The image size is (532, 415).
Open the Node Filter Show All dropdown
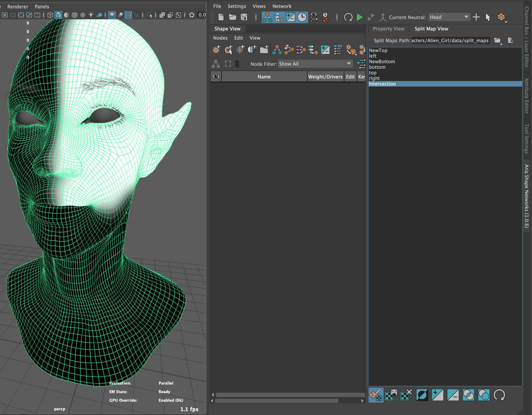click(x=315, y=64)
